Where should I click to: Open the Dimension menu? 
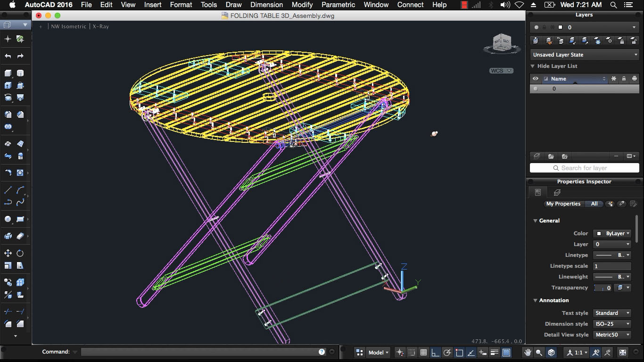[266, 5]
